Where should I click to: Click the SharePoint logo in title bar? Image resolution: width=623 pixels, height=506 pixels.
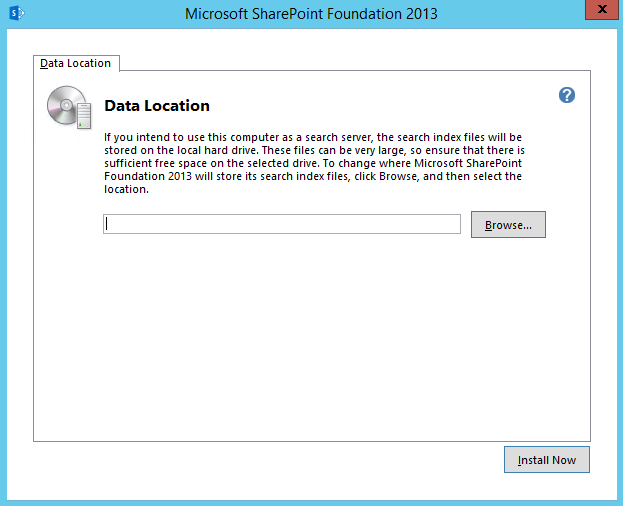(17, 13)
